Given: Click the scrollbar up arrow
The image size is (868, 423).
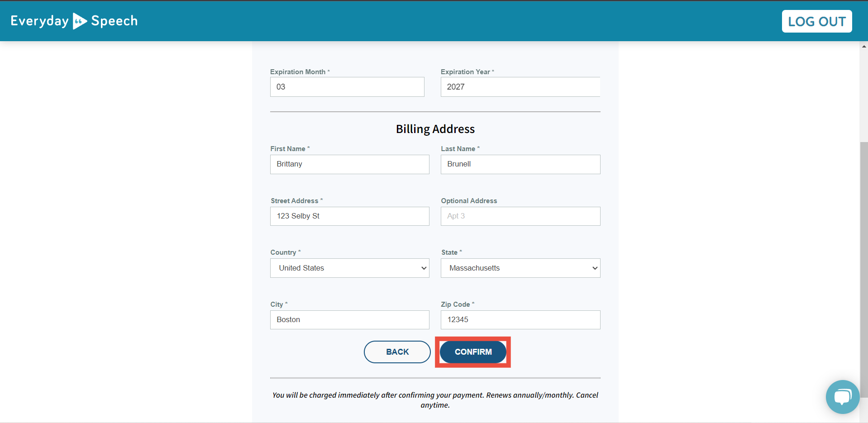Looking at the screenshot, I should tap(864, 46).
